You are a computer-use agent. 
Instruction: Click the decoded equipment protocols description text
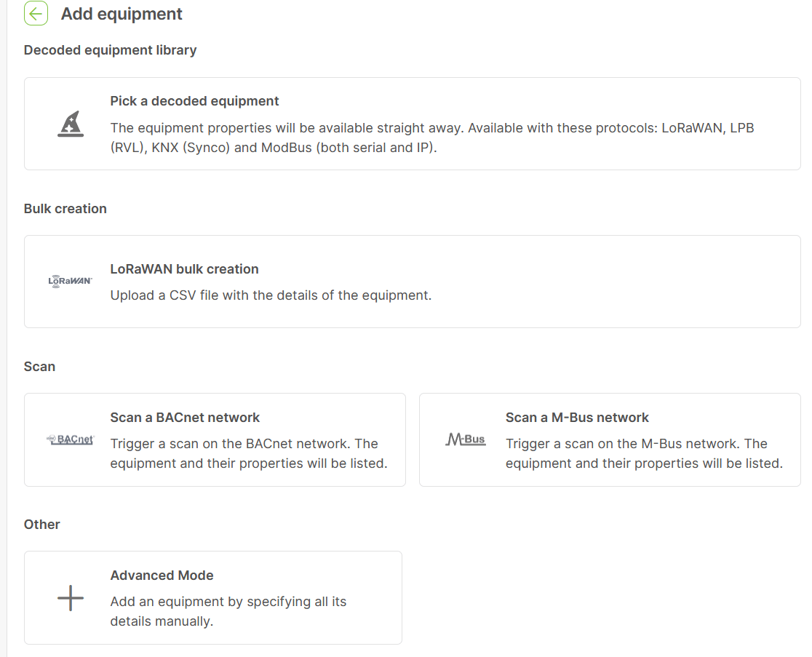pyautogui.click(x=431, y=138)
